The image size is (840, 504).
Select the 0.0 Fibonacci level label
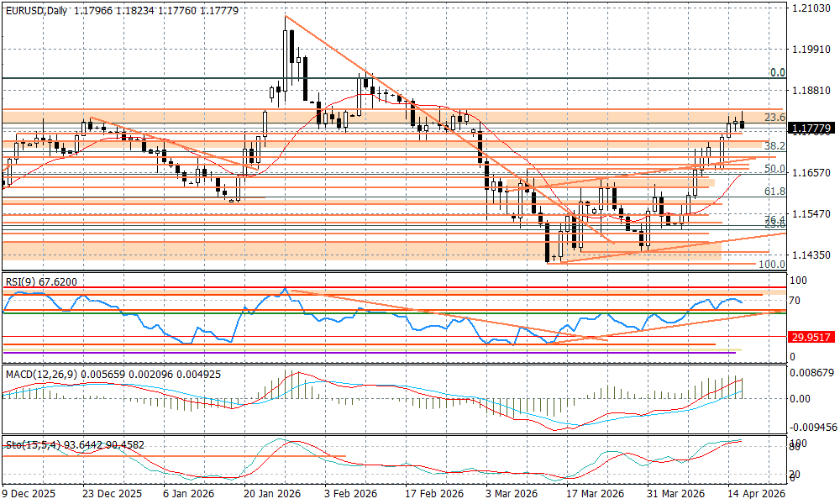pos(777,73)
